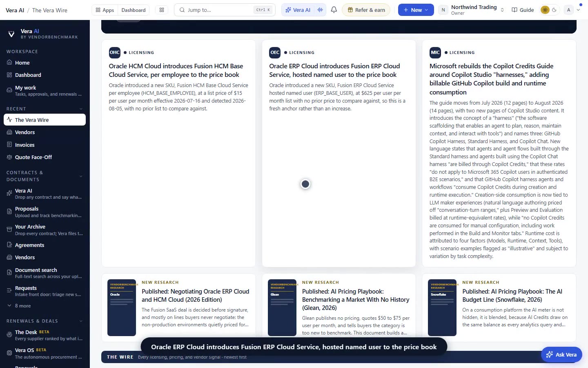Open the Northwind Trading workspace switcher
Image resolution: width=588 pixels, height=368 pixels.
pyautogui.click(x=472, y=10)
